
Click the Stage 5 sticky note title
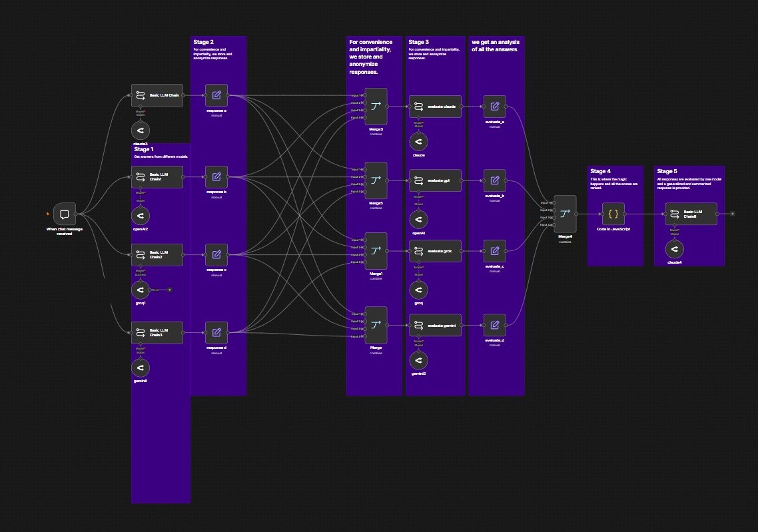667,171
